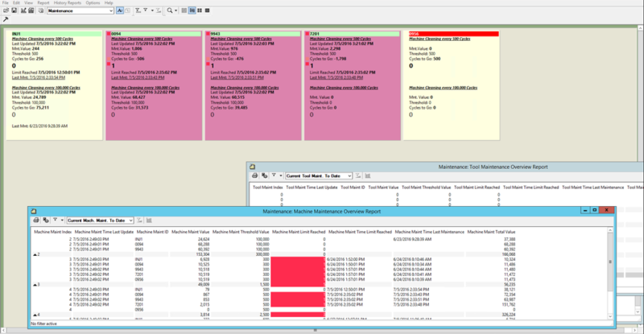Viewport: 644px width, 334px height.
Task: Click sum icon in Machine Maintenance report toolbar
Action: [x=139, y=221]
